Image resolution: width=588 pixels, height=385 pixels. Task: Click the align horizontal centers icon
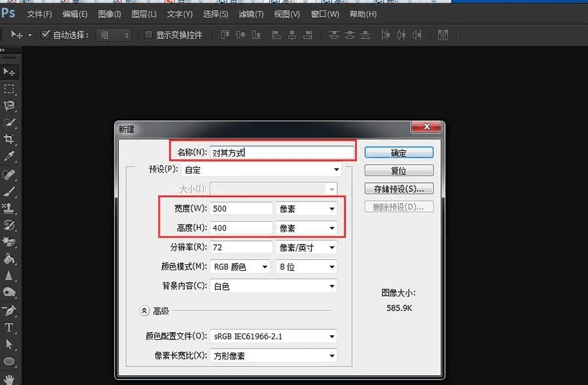tap(292, 35)
